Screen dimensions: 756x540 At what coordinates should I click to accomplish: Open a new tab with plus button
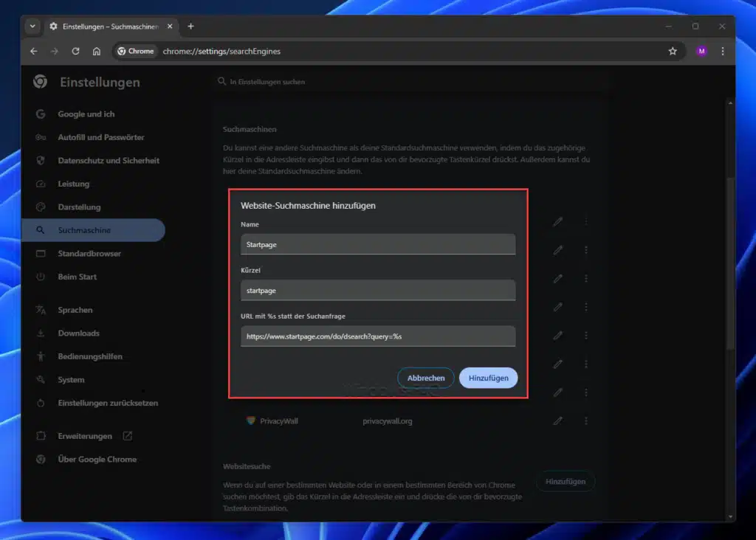(191, 27)
